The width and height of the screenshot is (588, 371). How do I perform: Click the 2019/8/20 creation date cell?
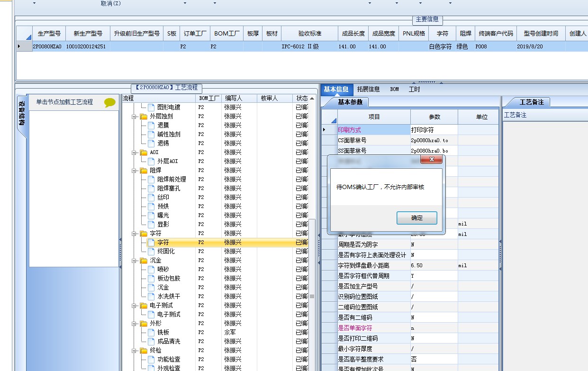coord(541,46)
